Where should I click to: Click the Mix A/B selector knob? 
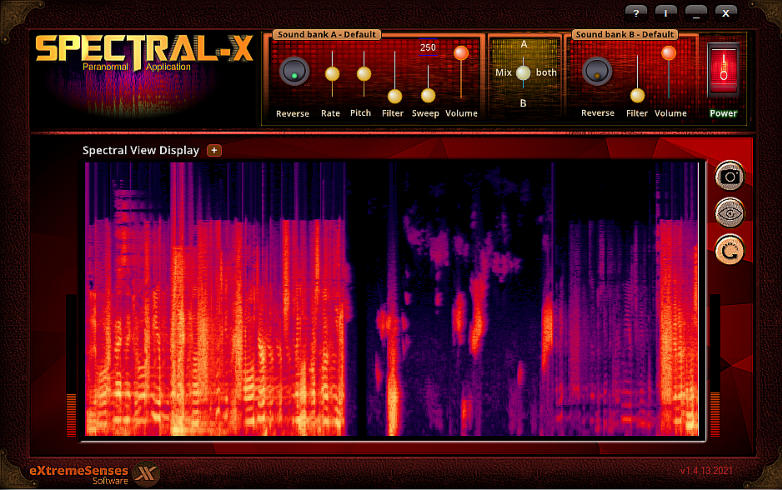point(523,73)
